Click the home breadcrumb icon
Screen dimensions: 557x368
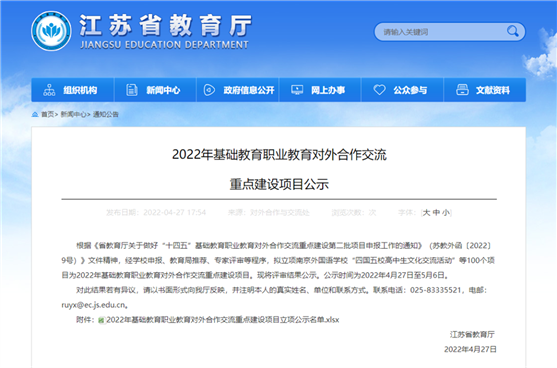tap(35, 114)
